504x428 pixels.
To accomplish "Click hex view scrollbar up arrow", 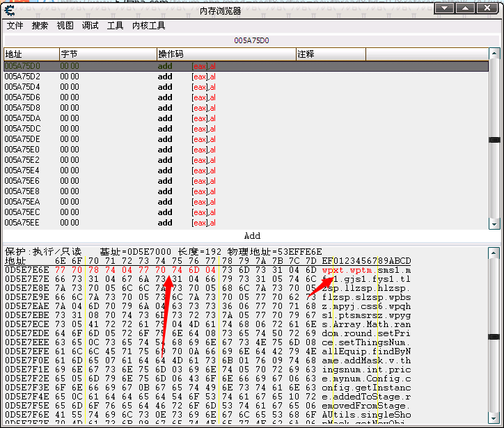I will [x=494, y=251].
